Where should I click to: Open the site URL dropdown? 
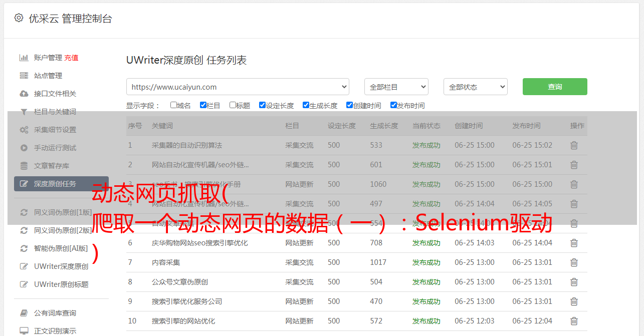[x=238, y=87]
